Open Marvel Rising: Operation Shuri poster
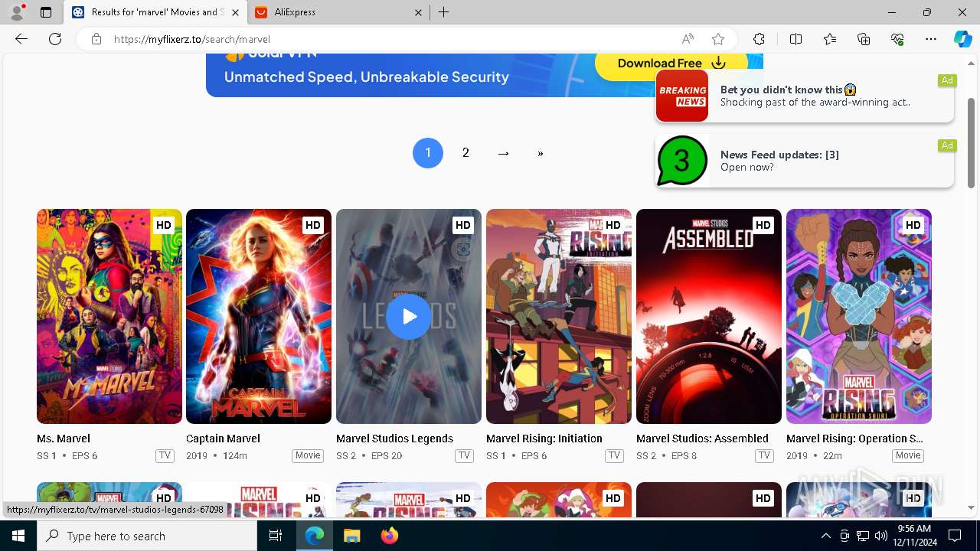The height and width of the screenshot is (551, 980). (x=859, y=316)
